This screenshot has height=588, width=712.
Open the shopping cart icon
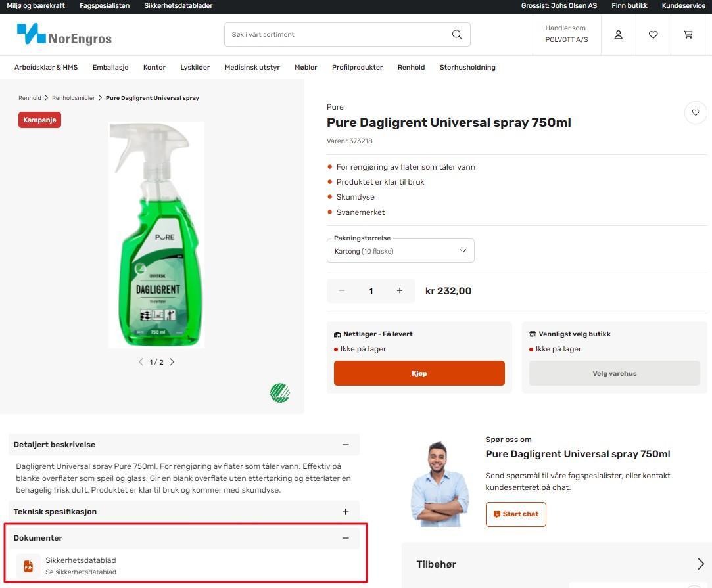pos(688,35)
